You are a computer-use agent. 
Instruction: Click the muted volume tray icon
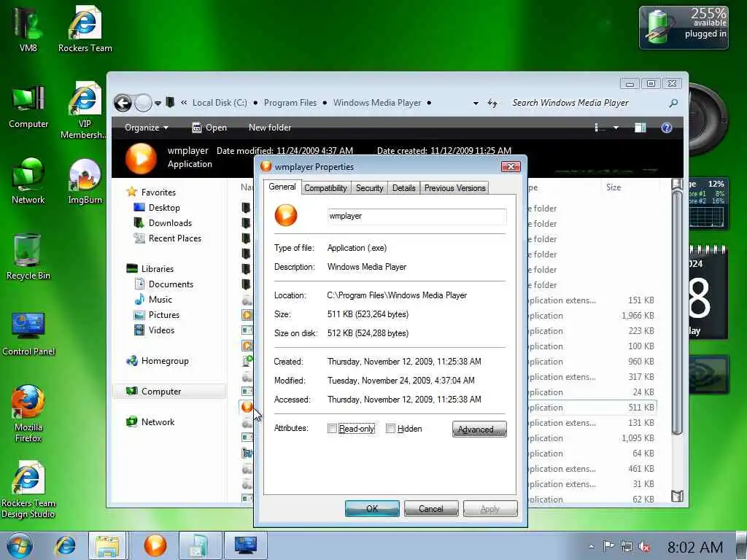(x=645, y=547)
